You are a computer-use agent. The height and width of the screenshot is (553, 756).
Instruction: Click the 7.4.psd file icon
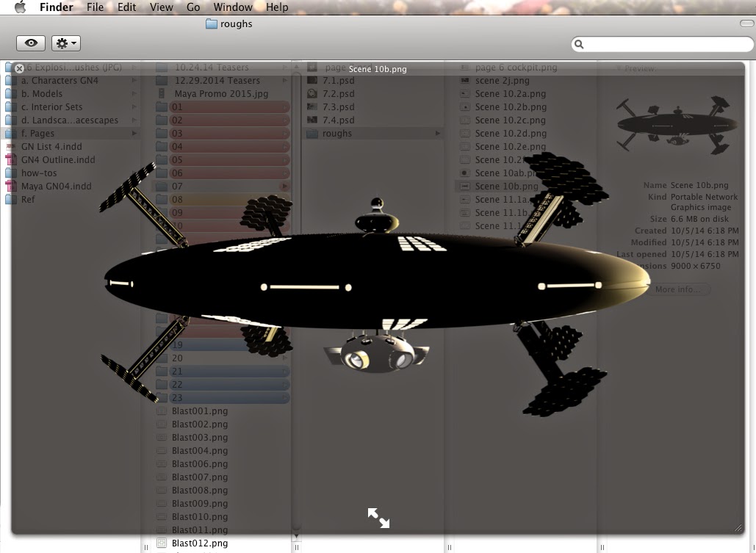pos(312,120)
